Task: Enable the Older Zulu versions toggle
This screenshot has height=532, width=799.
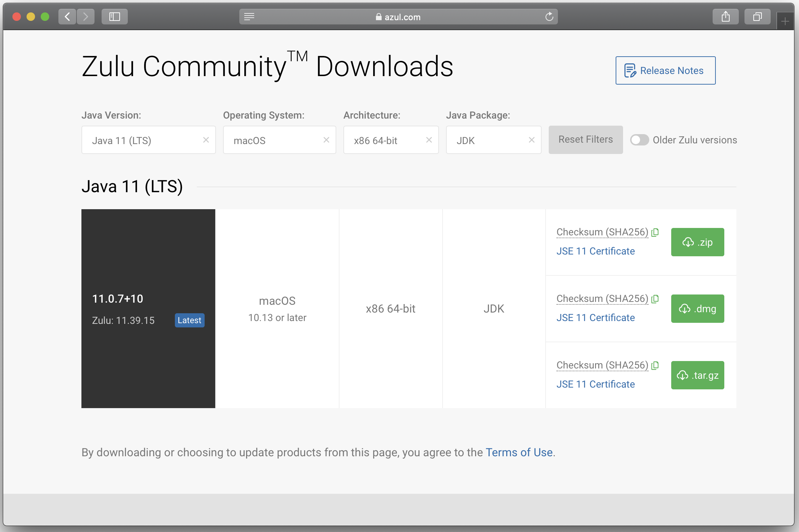Action: coord(639,140)
